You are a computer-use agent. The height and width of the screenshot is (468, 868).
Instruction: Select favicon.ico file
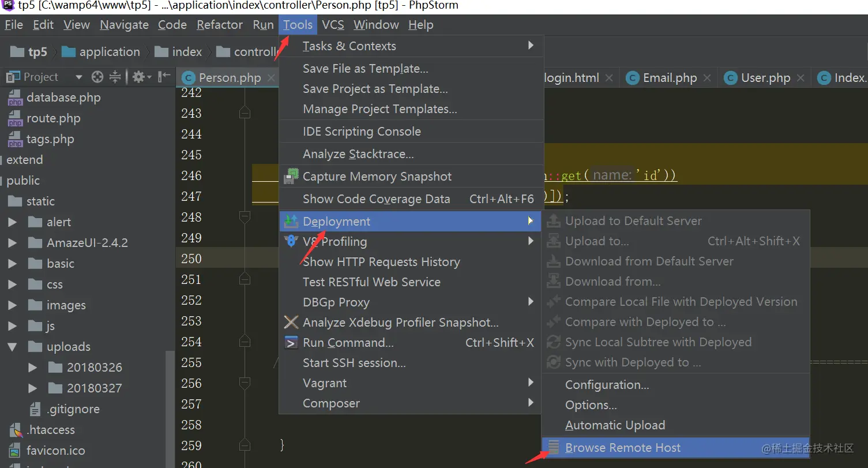click(55, 451)
